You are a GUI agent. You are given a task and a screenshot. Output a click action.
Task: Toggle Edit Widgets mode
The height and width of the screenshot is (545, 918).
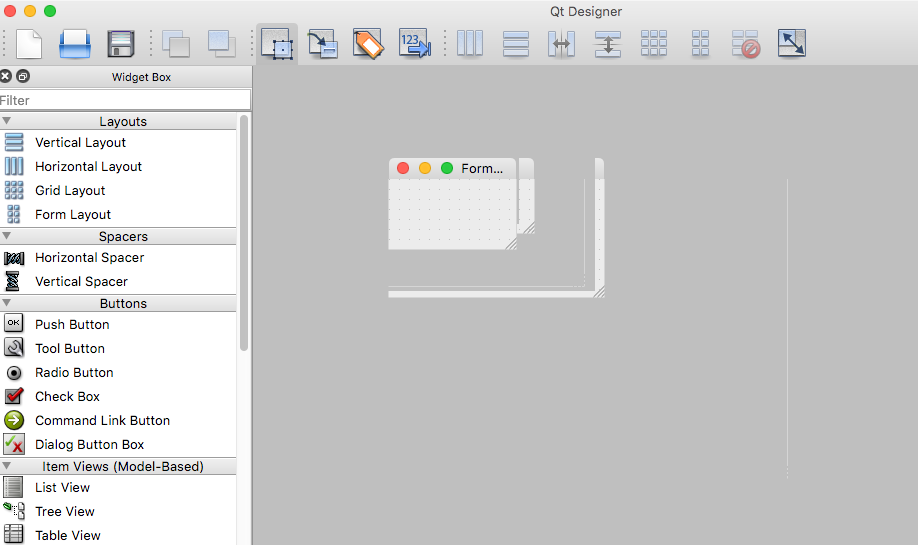pos(277,44)
